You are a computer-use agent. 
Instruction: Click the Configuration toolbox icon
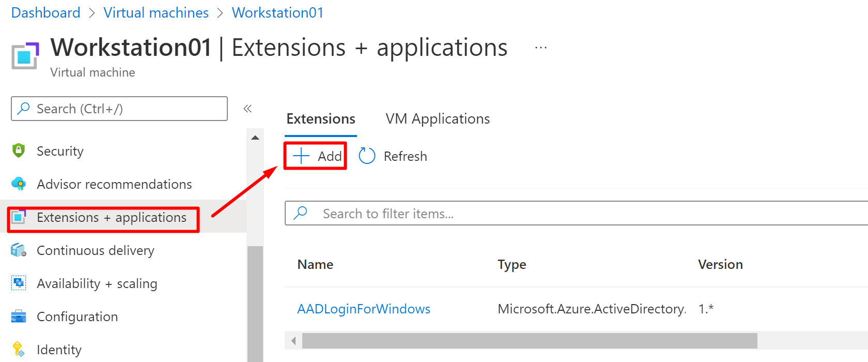pyautogui.click(x=19, y=316)
